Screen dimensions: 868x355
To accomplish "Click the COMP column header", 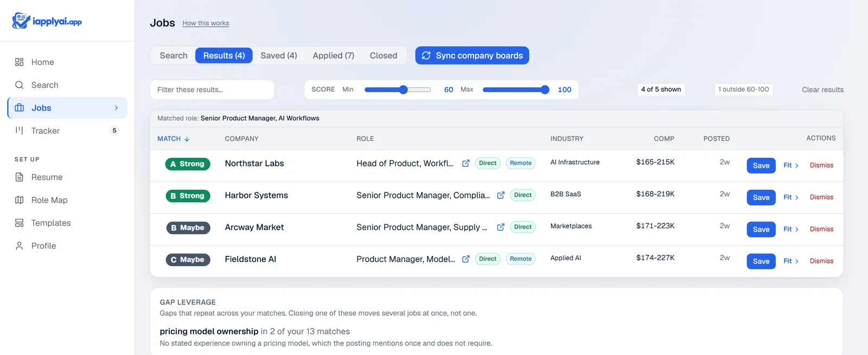I will pos(664,139).
